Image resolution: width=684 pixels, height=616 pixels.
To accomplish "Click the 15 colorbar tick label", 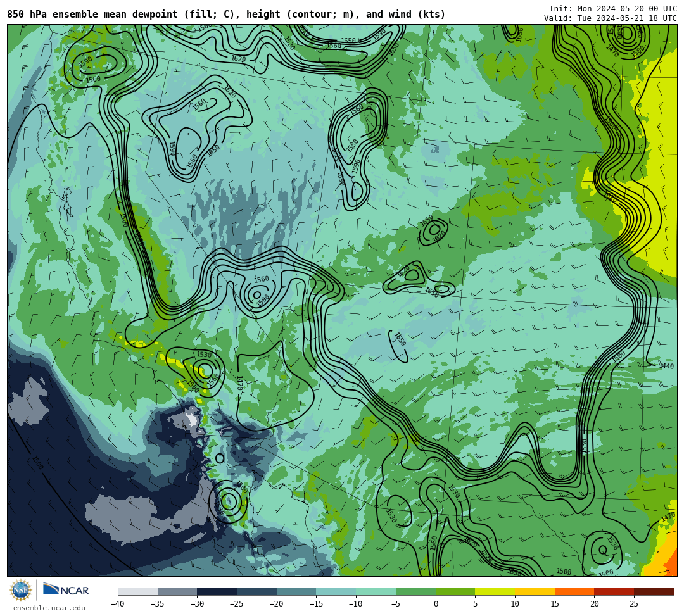I will pos(554,604).
